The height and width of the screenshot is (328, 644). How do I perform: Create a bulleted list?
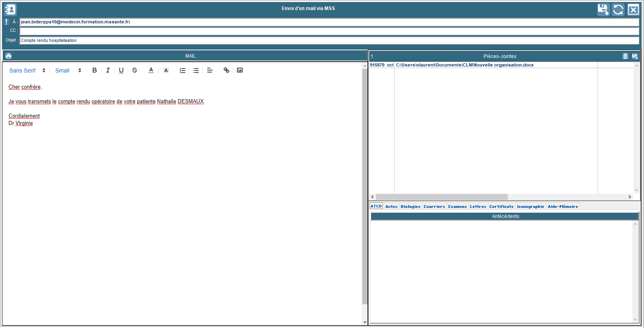[196, 70]
